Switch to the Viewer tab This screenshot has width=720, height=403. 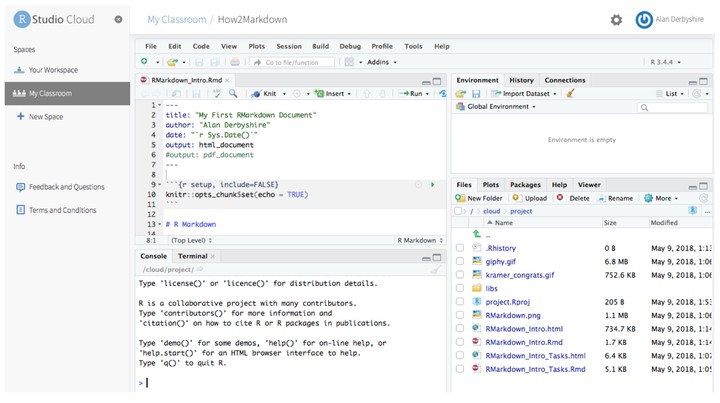[x=589, y=185]
